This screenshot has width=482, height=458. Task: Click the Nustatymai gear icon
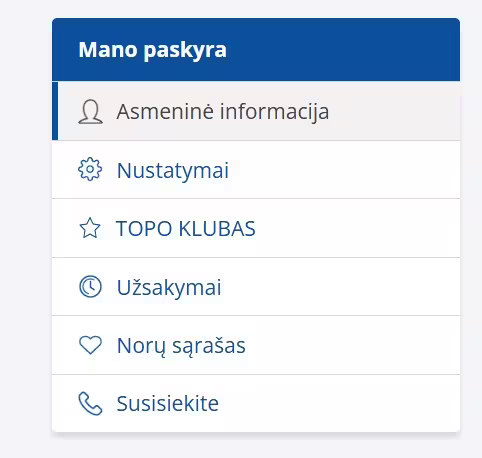[x=90, y=169]
